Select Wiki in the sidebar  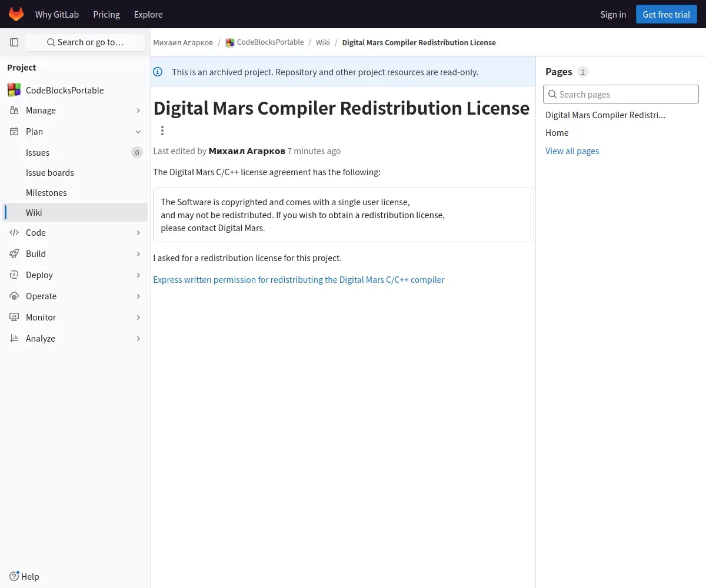75,212
